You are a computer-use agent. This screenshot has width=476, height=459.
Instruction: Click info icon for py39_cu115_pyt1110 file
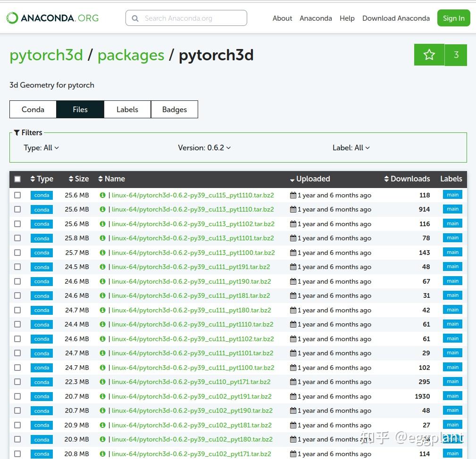click(102, 195)
